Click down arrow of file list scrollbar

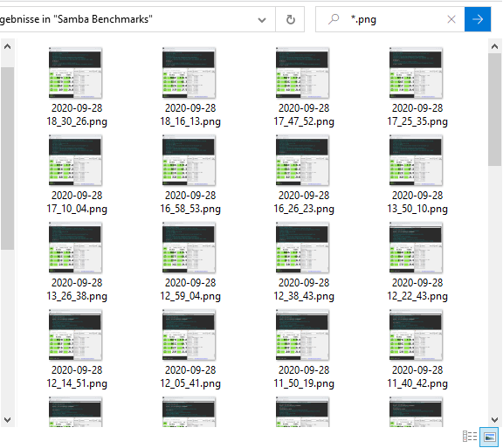pyautogui.click(x=494, y=419)
